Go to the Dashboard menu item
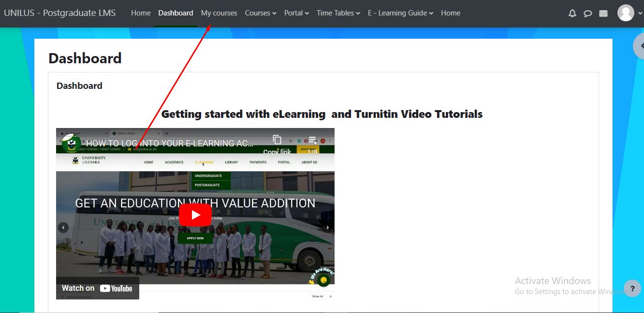This screenshot has width=644, height=313. pyautogui.click(x=176, y=13)
